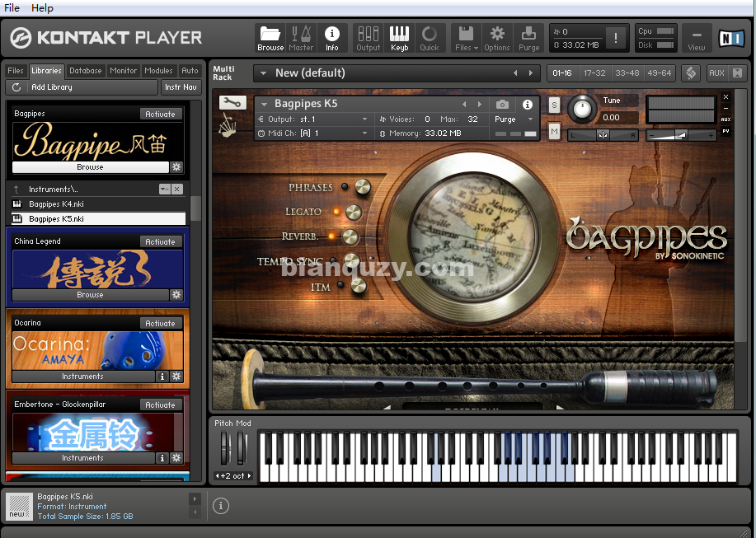Switch to the Modules tab
756x538 pixels.
click(158, 71)
